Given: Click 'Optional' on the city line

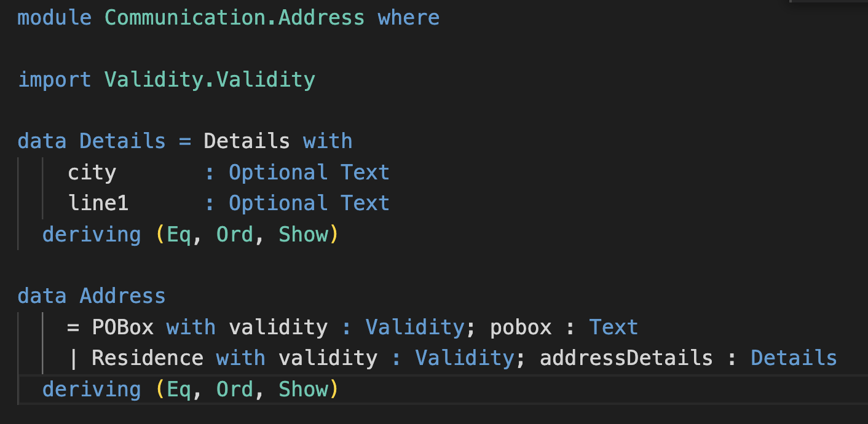Looking at the screenshot, I should coord(278,173).
